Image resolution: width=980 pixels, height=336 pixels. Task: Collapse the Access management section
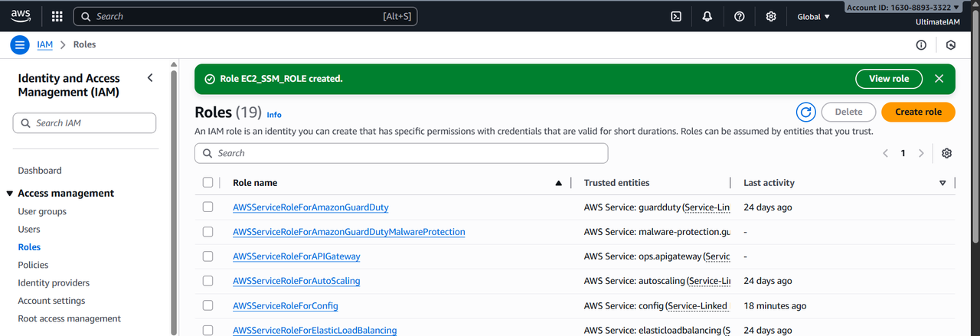pos(10,194)
